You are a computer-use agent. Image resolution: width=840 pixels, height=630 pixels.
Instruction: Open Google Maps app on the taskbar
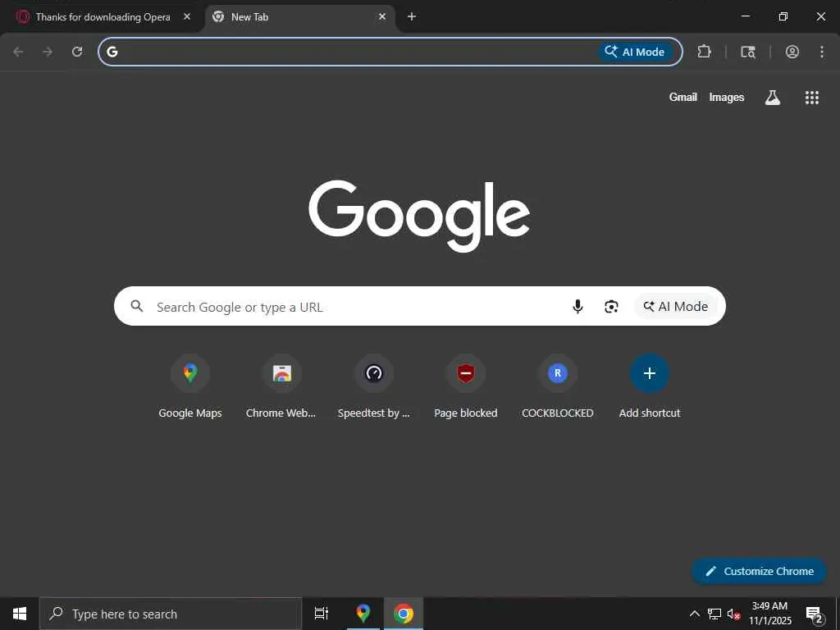click(363, 614)
